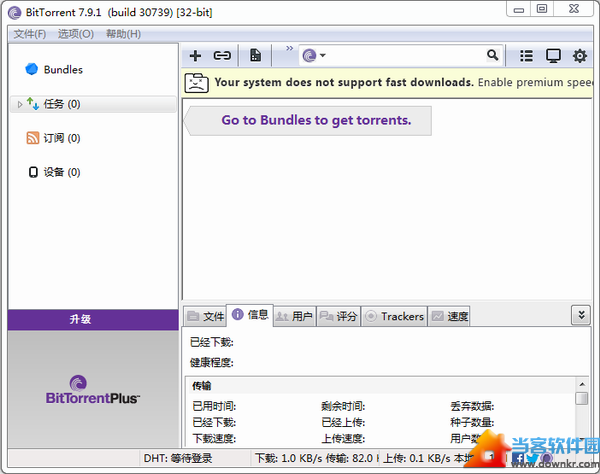Switch to the 用户 tab
Viewport: 600px width, 474px height.
coord(294,316)
